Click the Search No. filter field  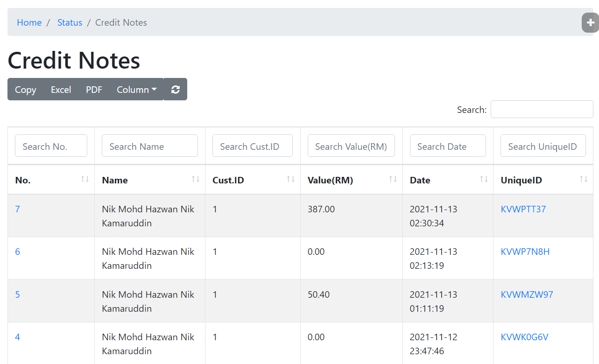pos(51,146)
